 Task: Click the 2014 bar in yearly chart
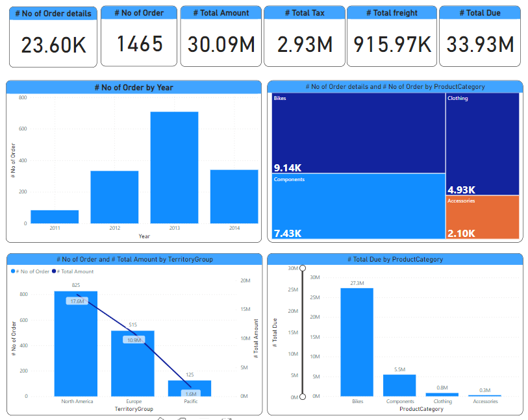pyautogui.click(x=234, y=197)
